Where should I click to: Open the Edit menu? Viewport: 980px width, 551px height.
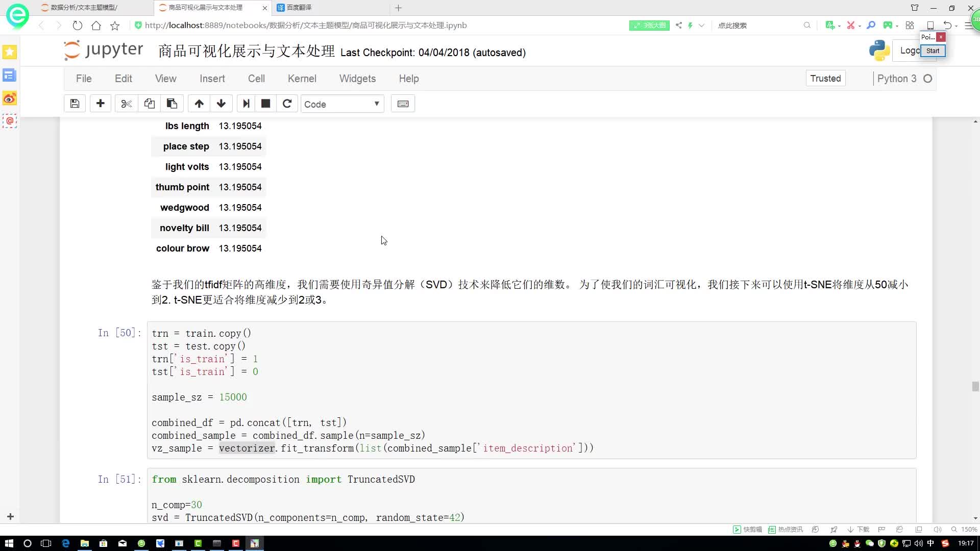pos(124,79)
